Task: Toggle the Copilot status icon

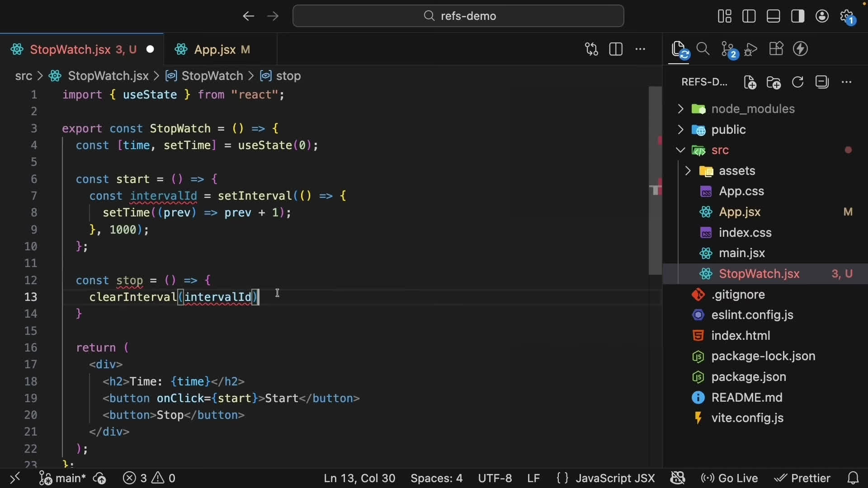Action: (679, 479)
